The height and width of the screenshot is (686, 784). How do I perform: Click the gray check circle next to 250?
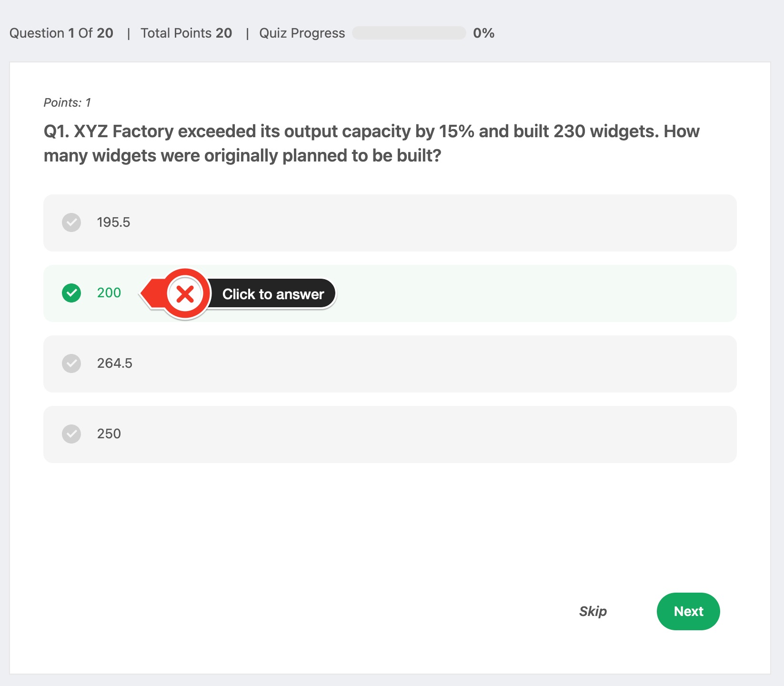[x=71, y=434]
